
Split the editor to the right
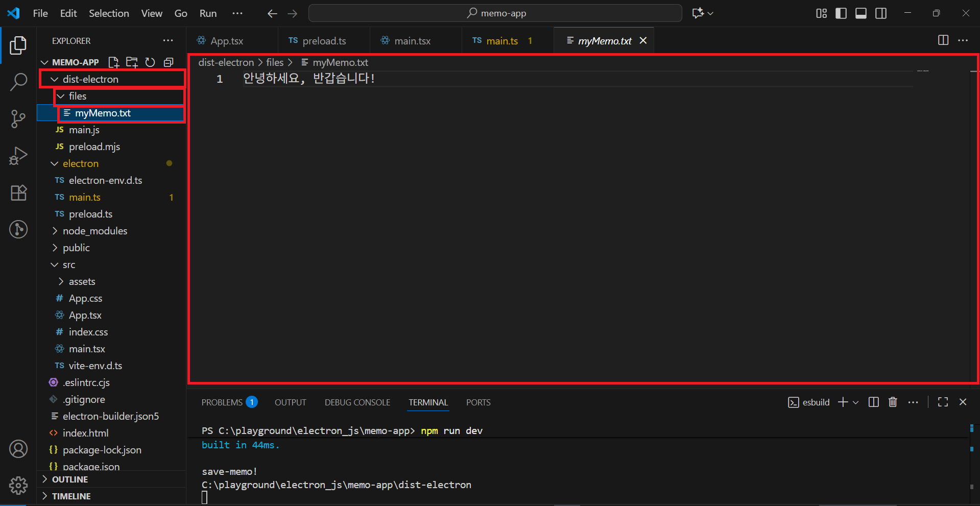click(x=943, y=40)
